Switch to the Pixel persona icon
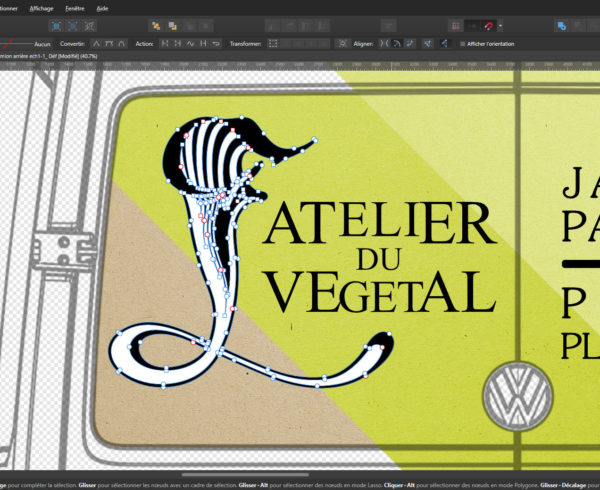Image resolution: width=600 pixels, height=490 pixels. 73,26
